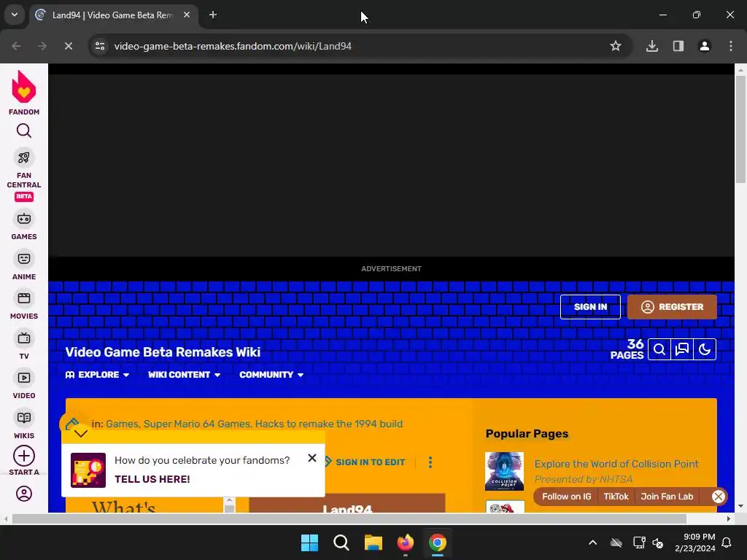Image resolution: width=747 pixels, height=560 pixels.
Task: Click the horizontal page scrollbar
Action: (x=349, y=518)
